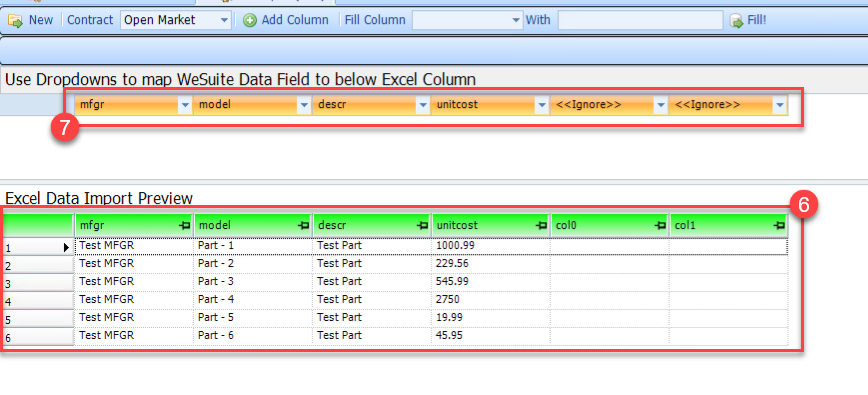Image resolution: width=868 pixels, height=395 pixels.
Task: Select row 5 via its row header
Action: tap(38, 319)
